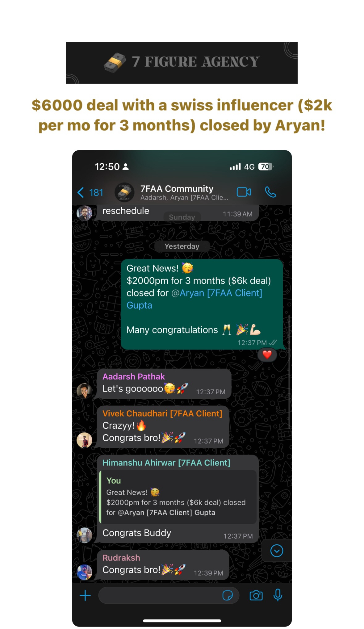
Task: Tap the microphone to record voice message
Action: (278, 595)
